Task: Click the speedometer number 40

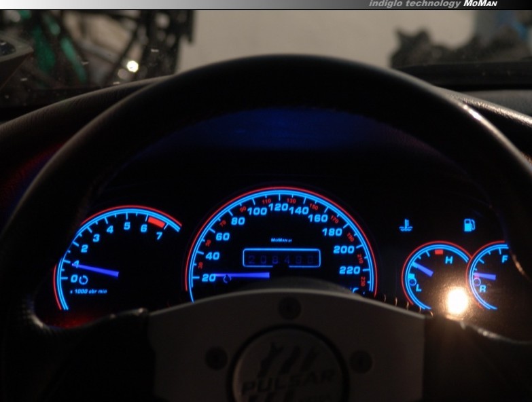Action: 213,256
